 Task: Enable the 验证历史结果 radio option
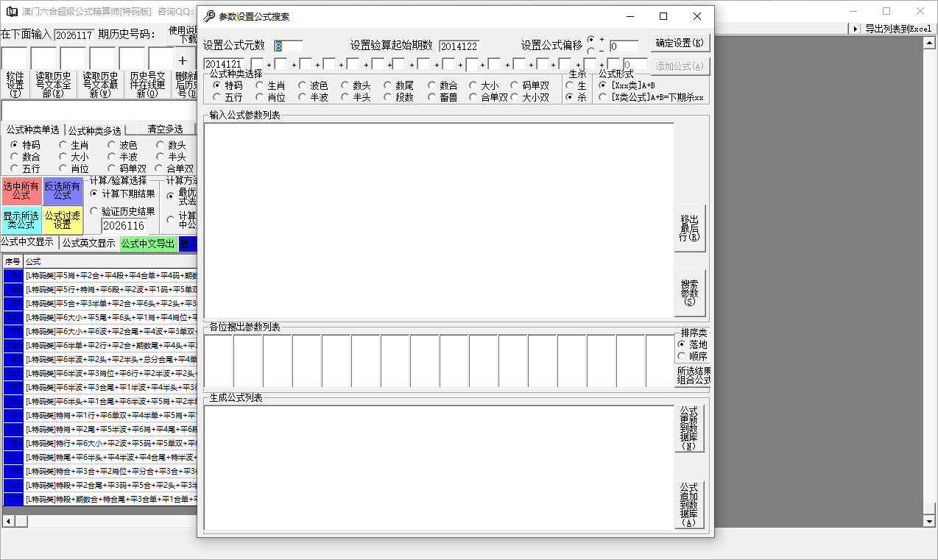[x=94, y=211]
